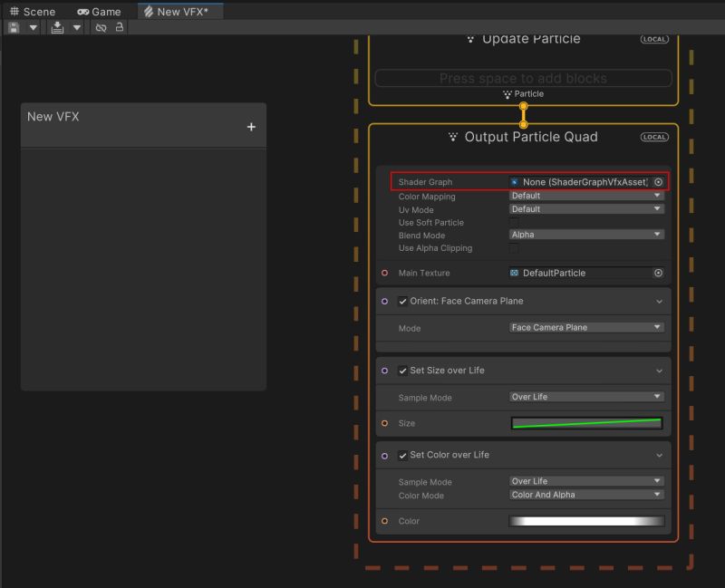The width and height of the screenshot is (725, 588).
Task: Click the unlink attachment icon in the toolbar
Action: click(101, 27)
